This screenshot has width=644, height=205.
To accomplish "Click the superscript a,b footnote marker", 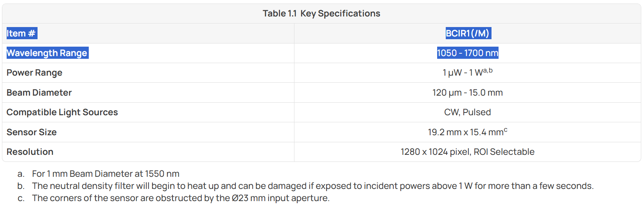I will click(x=488, y=71).
